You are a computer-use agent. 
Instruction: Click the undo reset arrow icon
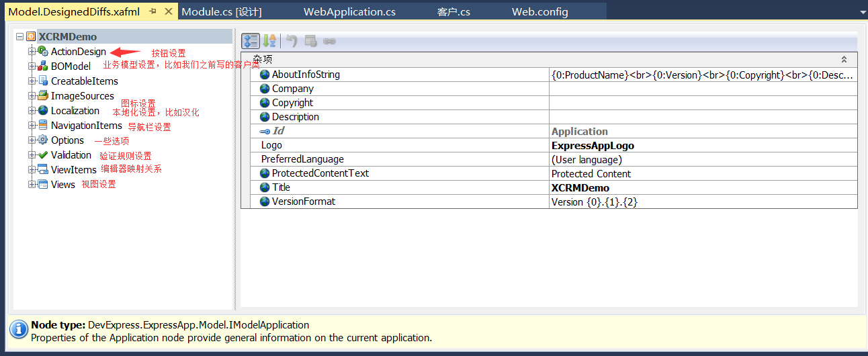tap(292, 41)
